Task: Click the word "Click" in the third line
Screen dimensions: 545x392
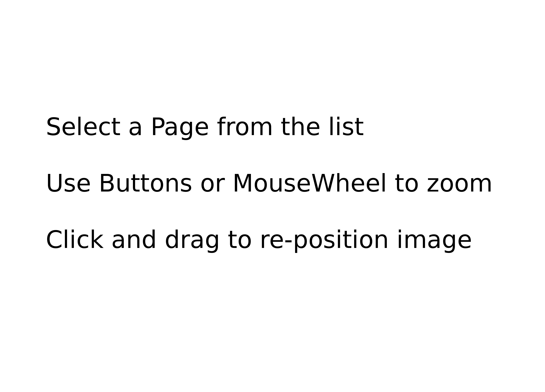Action: pos(75,240)
